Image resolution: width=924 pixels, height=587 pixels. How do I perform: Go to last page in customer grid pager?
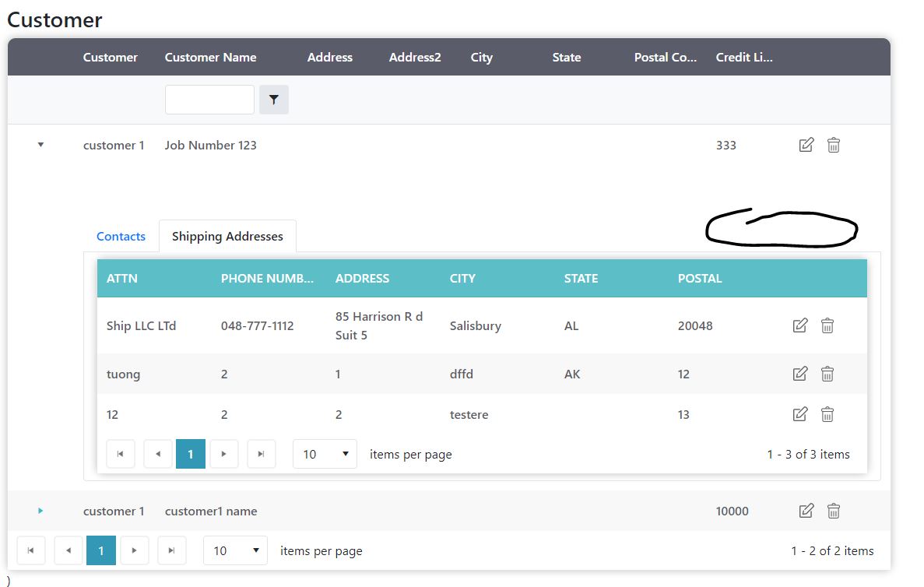[171, 550]
